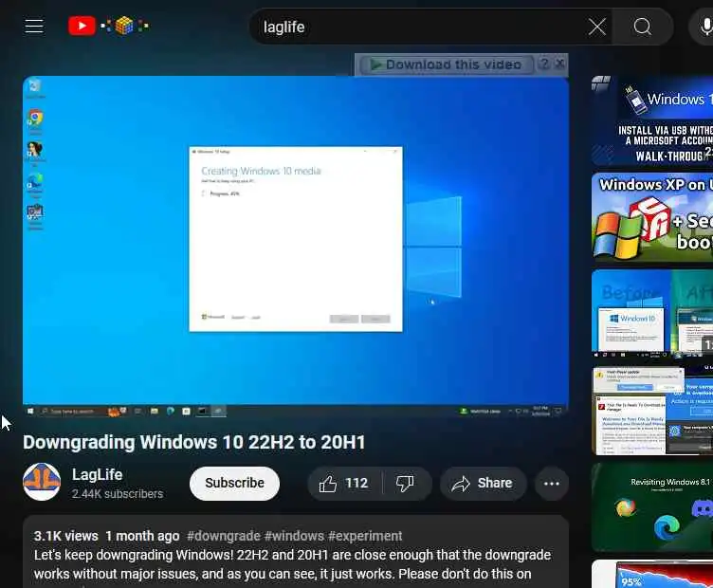Click the video player area
The height and width of the screenshot is (588, 713).
pyautogui.click(x=296, y=247)
